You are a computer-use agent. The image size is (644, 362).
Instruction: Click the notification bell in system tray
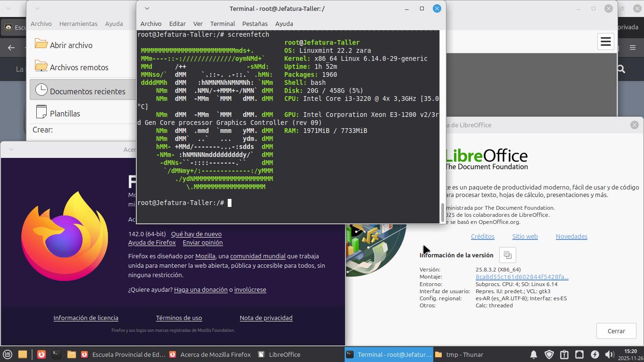(x=534, y=354)
